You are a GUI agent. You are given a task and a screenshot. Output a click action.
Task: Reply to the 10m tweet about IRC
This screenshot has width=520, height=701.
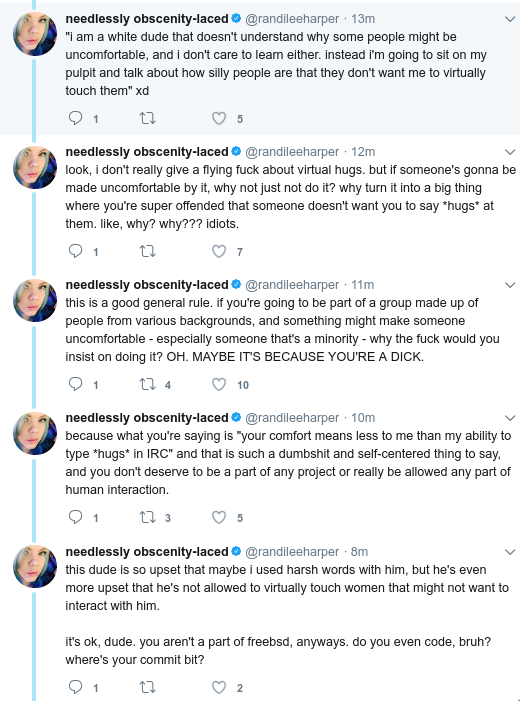pyautogui.click(x=75, y=517)
